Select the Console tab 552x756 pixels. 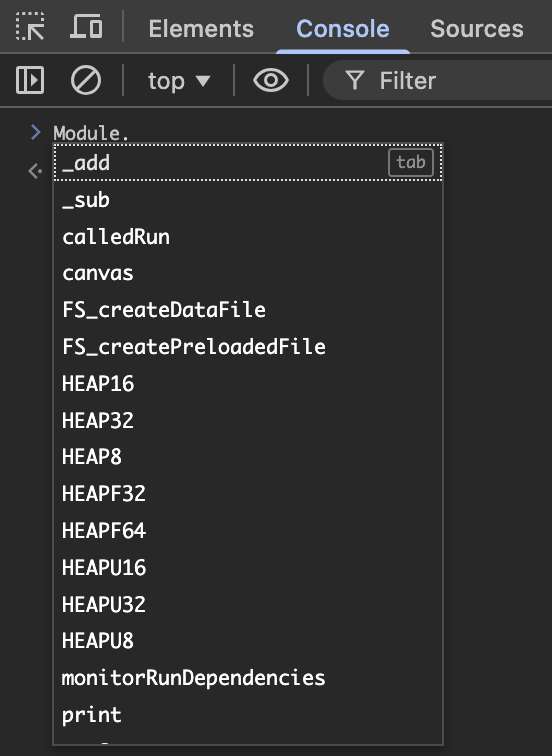pos(343,28)
